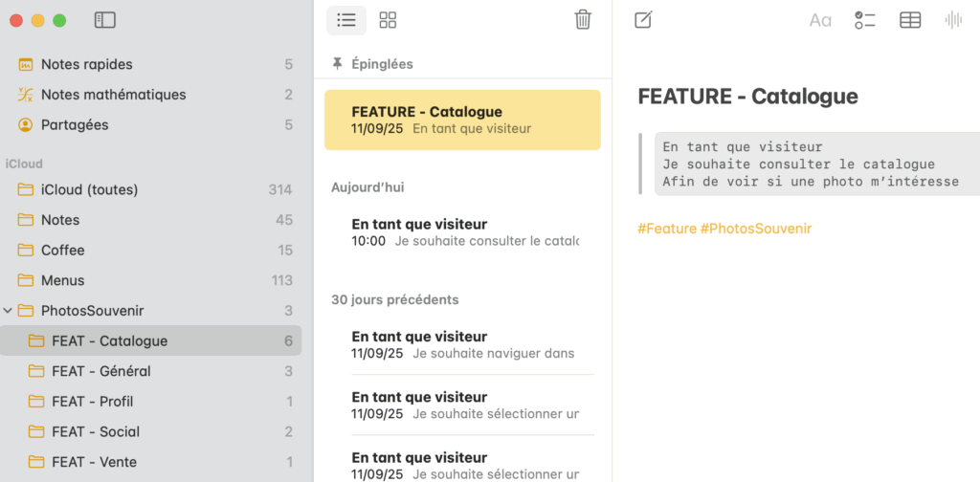Open Partagées shared notes folder
980x482 pixels.
75,124
